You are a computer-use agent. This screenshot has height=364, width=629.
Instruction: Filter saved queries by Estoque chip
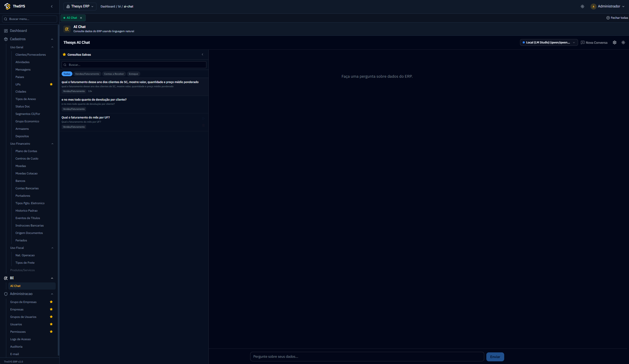click(133, 74)
